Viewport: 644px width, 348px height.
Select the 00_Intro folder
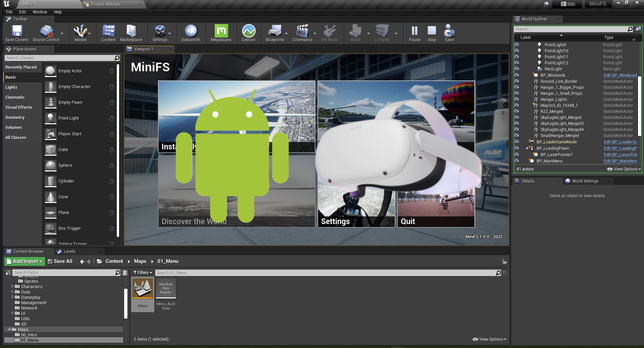(x=29, y=335)
